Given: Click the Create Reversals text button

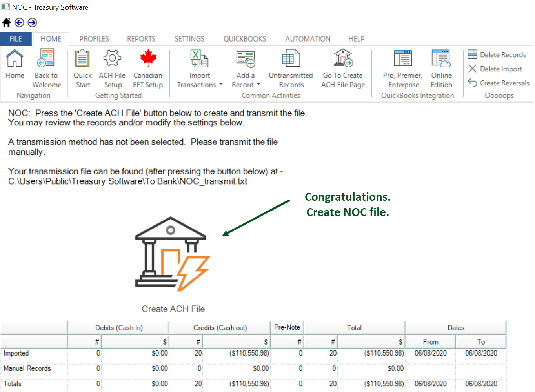Looking at the screenshot, I should (x=505, y=83).
